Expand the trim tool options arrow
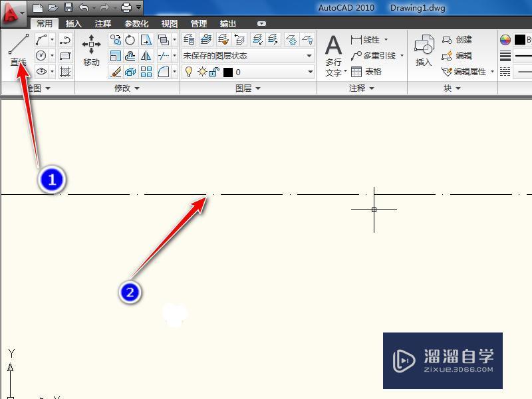Screen dimensions: 532x399 [174, 56]
